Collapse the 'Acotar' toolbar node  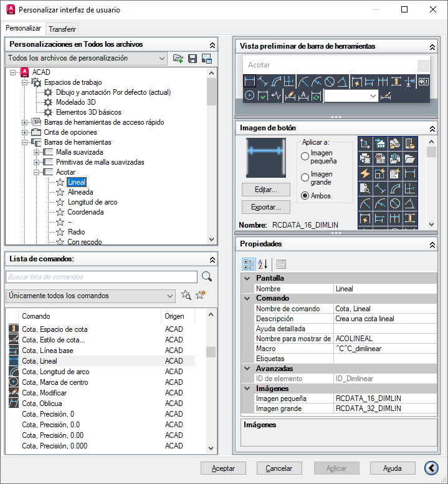pyautogui.click(x=36, y=172)
